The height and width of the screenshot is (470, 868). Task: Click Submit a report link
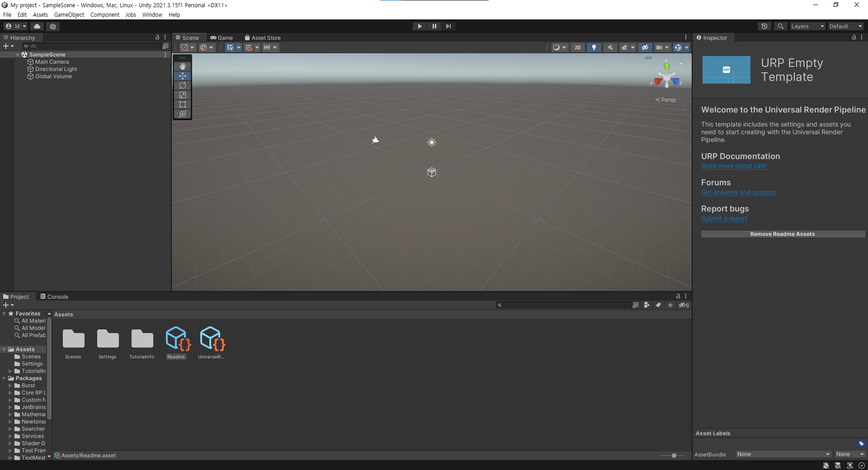tap(724, 218)
